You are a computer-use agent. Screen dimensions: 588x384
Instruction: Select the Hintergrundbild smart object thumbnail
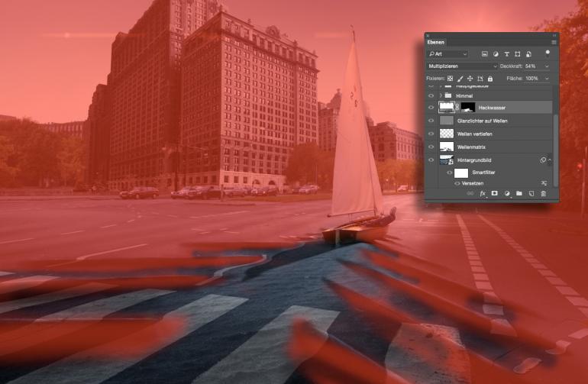point(447,160)
